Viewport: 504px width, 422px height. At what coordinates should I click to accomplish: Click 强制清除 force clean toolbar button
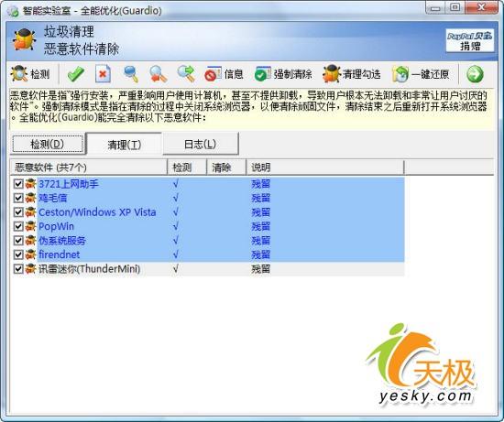(283, 74)
